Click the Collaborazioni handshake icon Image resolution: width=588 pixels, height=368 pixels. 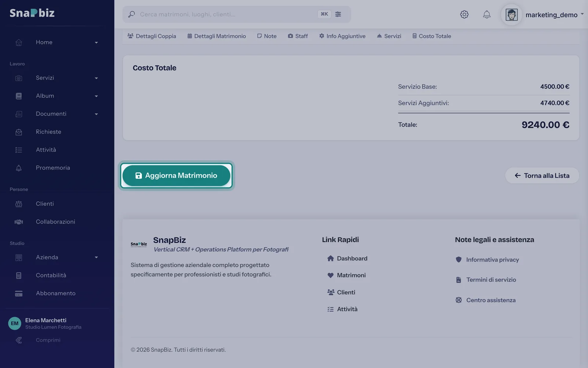(x=19, y=222)
